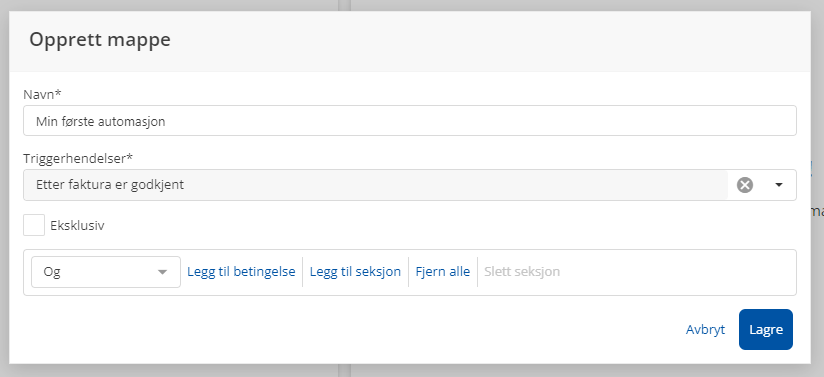The height and width of the screenshot is (377, 824).
Task: Add a new section with Legg til seksjon
Action: [x=355, y=272]
